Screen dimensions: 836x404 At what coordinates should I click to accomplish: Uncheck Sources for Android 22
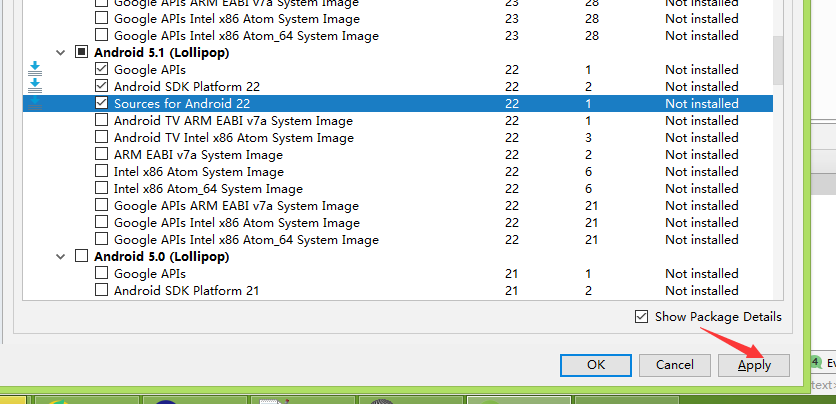(101, 103)
